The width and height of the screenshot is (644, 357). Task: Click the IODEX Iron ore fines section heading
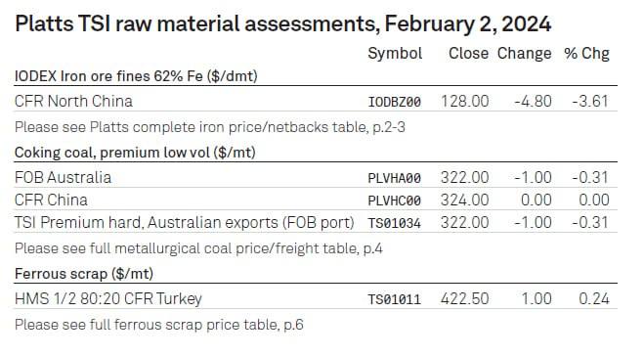click(136, 76)
